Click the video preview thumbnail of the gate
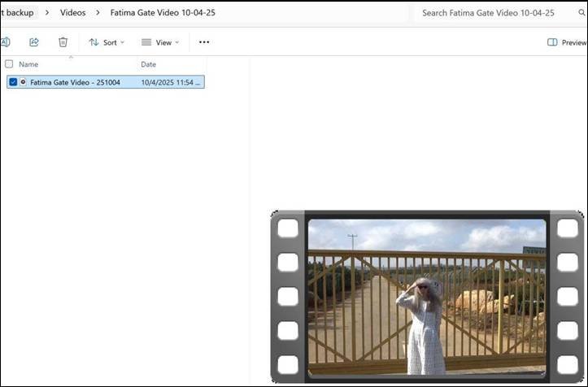The width and height of the screenshot is (588, 387). click(427, 297)
